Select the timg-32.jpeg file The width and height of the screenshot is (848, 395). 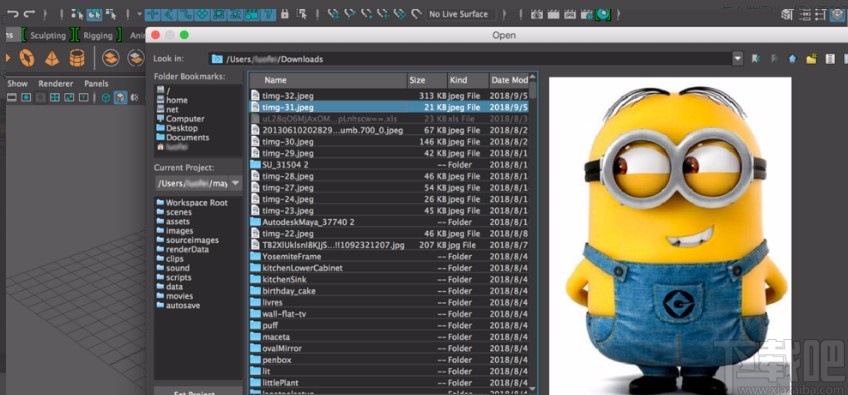[389, 95]
